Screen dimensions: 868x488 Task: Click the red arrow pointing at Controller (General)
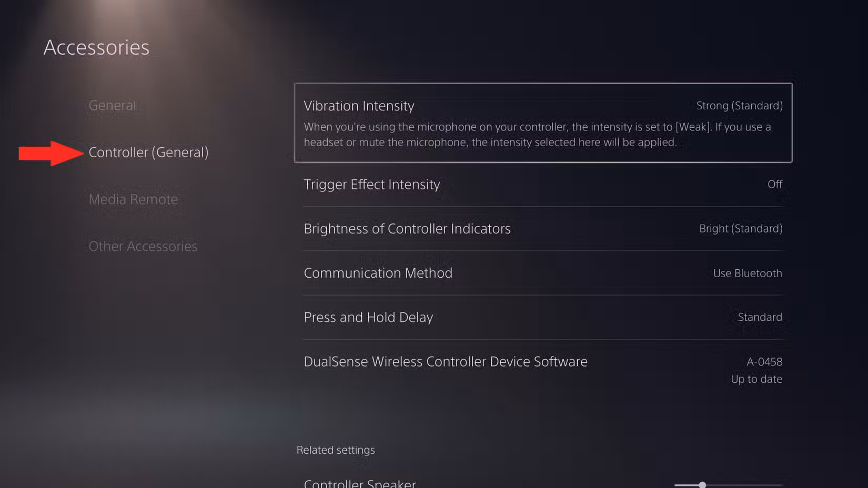point(51,153)
